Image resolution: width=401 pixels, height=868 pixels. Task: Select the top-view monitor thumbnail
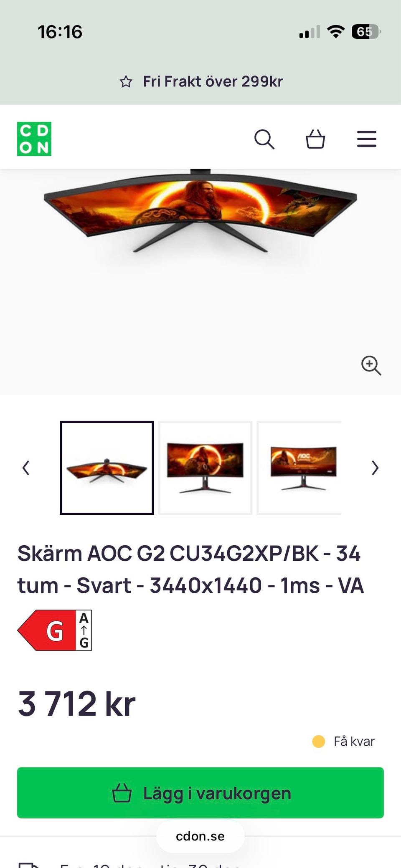[x=107, y=468]
